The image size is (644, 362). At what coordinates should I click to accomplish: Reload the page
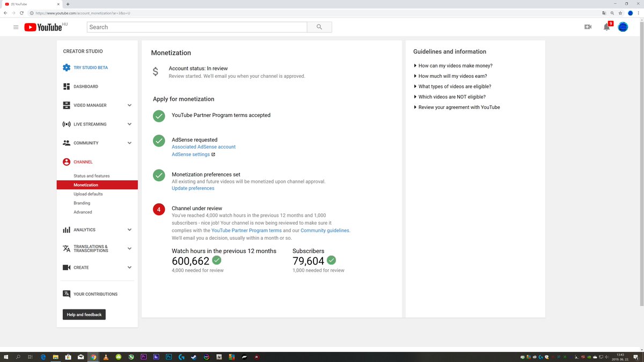(21, 13)
